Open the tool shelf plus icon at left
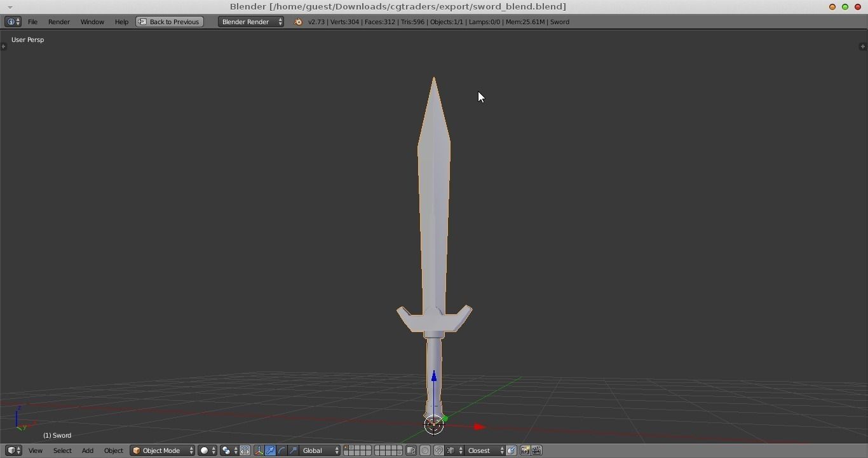This screenshot has height=458, width=868. coord(4,46)
